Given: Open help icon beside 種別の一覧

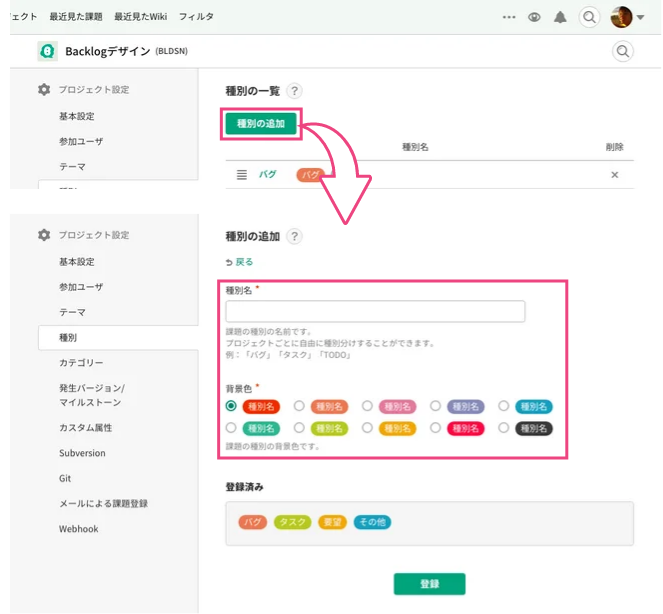Looking at the screenshot, I should pos(294,91).
